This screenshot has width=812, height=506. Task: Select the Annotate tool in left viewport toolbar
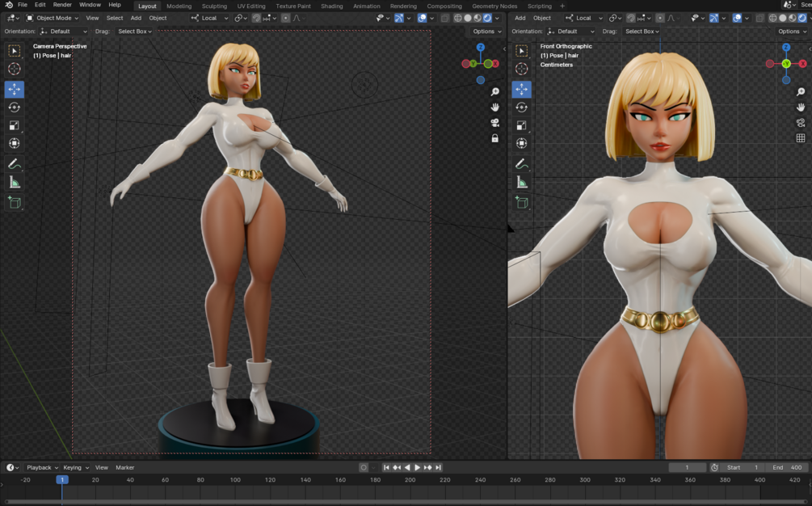coord(14,164)
